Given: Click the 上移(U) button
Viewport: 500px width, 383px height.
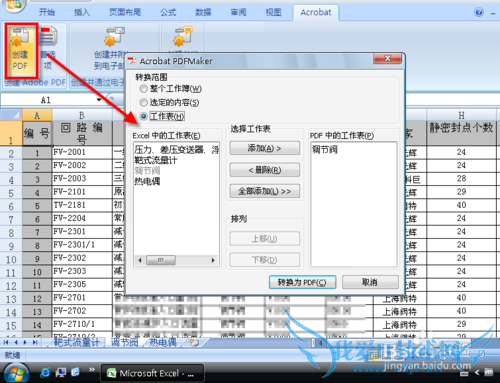Looking at the screenshot, I should click(265, 239).
